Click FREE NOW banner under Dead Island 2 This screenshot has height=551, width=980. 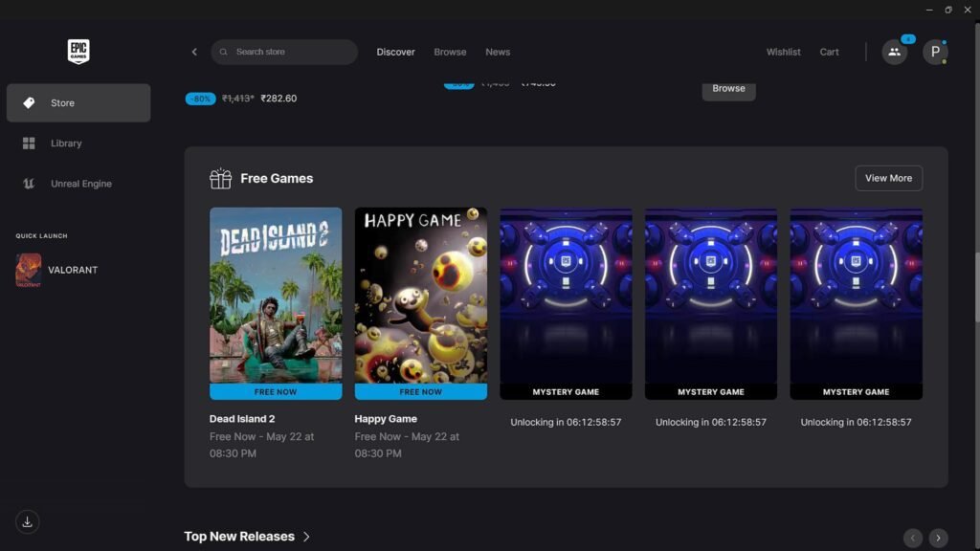(x=276, y=391)
